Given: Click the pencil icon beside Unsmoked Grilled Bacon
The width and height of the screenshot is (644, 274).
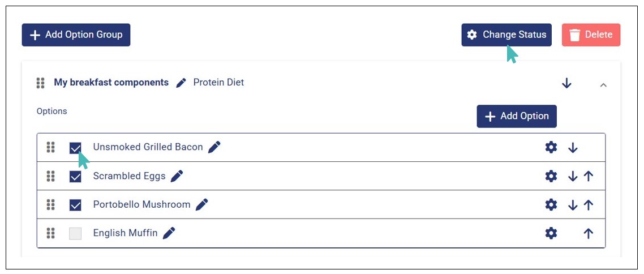Looking at the screenshot, I should click(214, 147).
